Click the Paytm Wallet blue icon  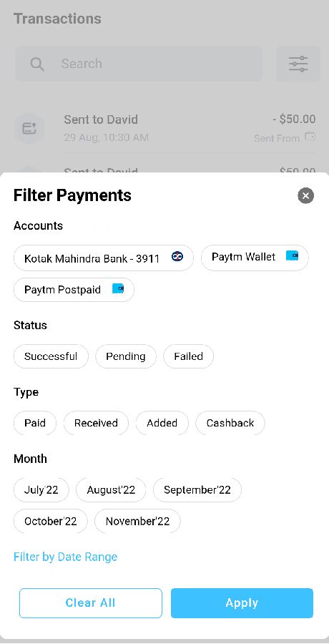292,255
